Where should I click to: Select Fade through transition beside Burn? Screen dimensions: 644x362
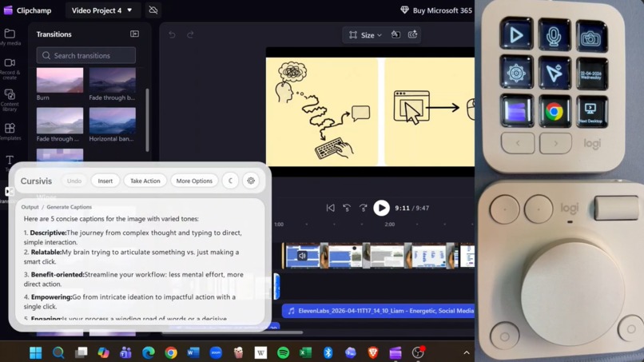[112, 81]
